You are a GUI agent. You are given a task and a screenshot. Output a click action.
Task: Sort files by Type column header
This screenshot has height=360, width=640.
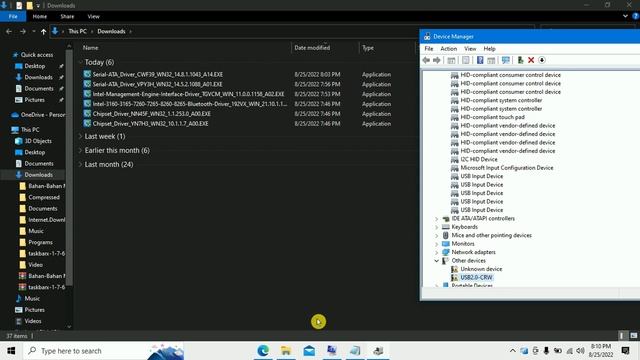[368, 48]
